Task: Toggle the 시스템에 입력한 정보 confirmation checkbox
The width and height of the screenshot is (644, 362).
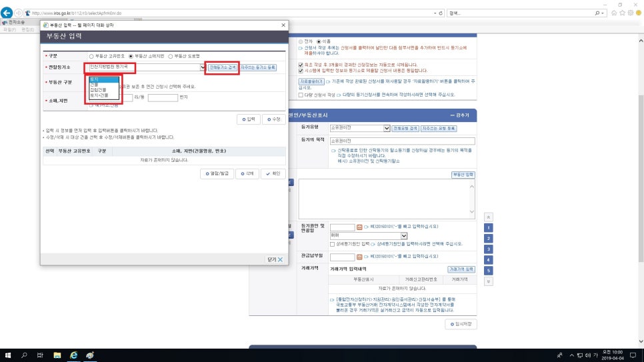Action: [301, 71]
